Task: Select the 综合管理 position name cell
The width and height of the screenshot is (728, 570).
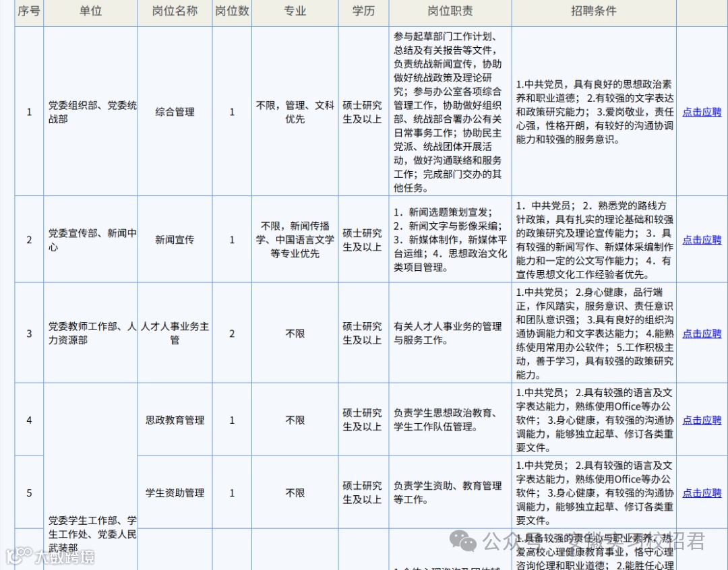Action: tap(175, 112)
